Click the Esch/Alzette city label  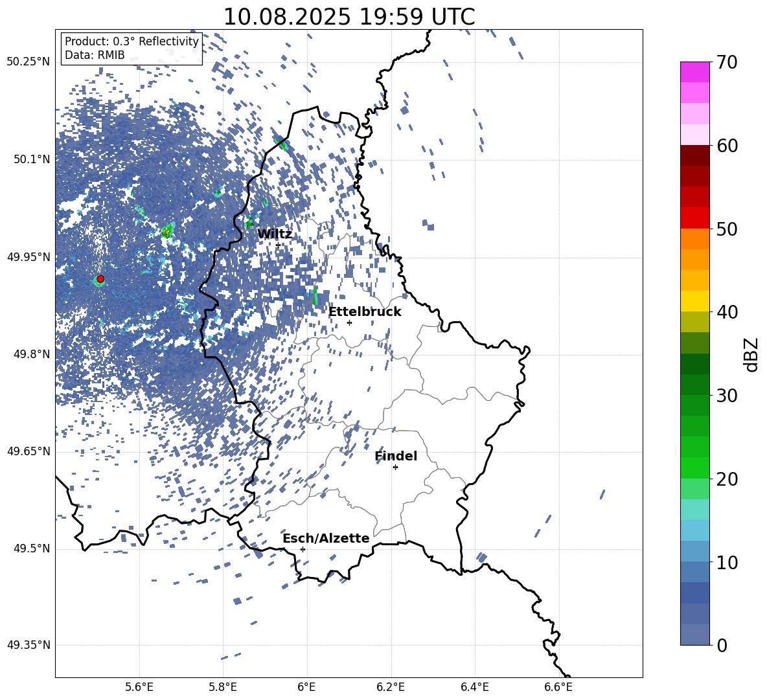tap(326, 538)
